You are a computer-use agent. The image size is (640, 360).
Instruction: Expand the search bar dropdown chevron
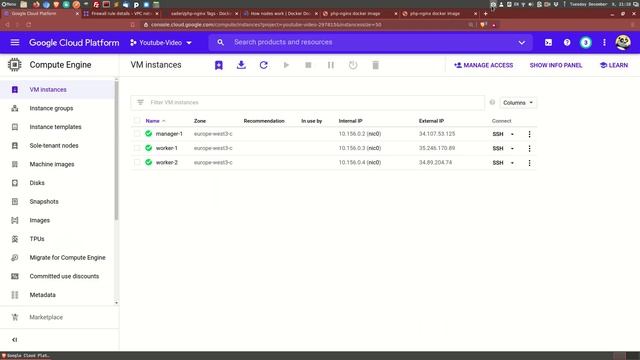point(522,42)
